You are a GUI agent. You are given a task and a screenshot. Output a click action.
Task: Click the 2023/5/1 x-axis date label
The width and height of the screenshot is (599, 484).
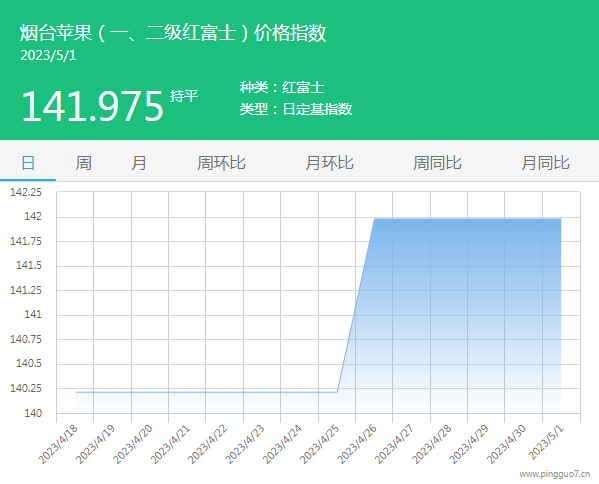[546, 443]
